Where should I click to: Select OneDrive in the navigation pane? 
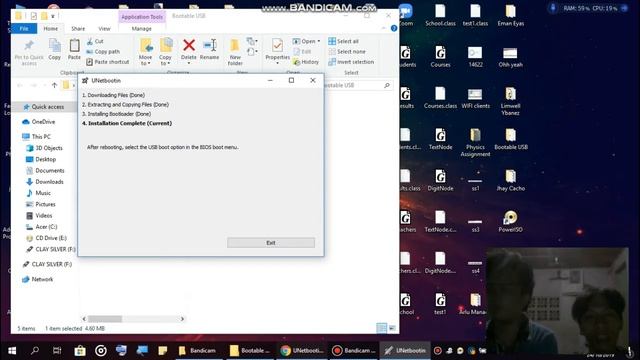click(x=39, y=122)
